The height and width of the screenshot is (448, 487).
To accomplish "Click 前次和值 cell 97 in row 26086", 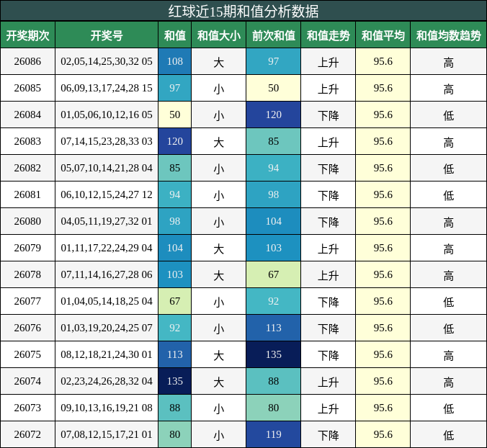I will tap(273, 61).
